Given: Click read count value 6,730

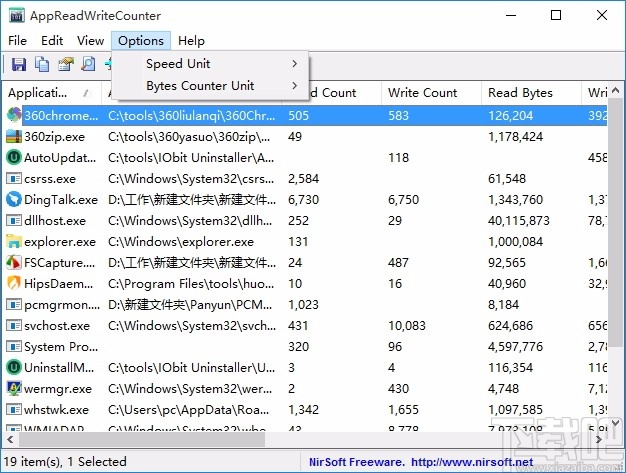Looking at the screenshot, I should pyautogui.click(x=303, y=199).
